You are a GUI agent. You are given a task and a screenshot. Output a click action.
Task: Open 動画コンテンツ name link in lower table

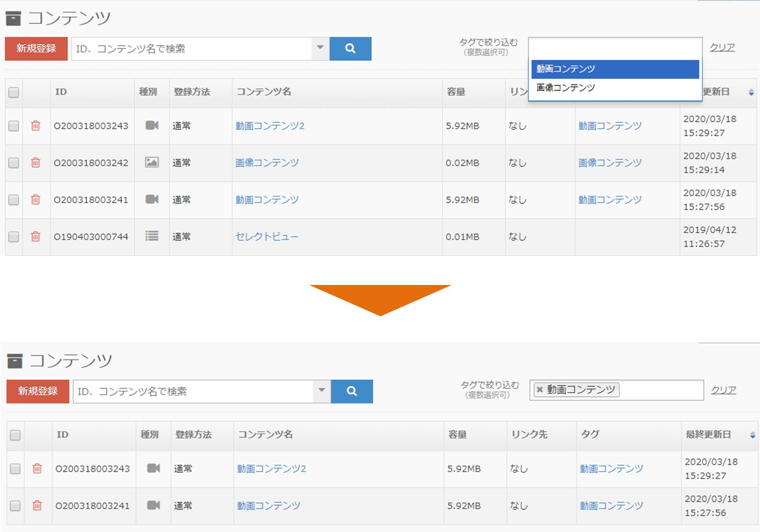[269, 506]
